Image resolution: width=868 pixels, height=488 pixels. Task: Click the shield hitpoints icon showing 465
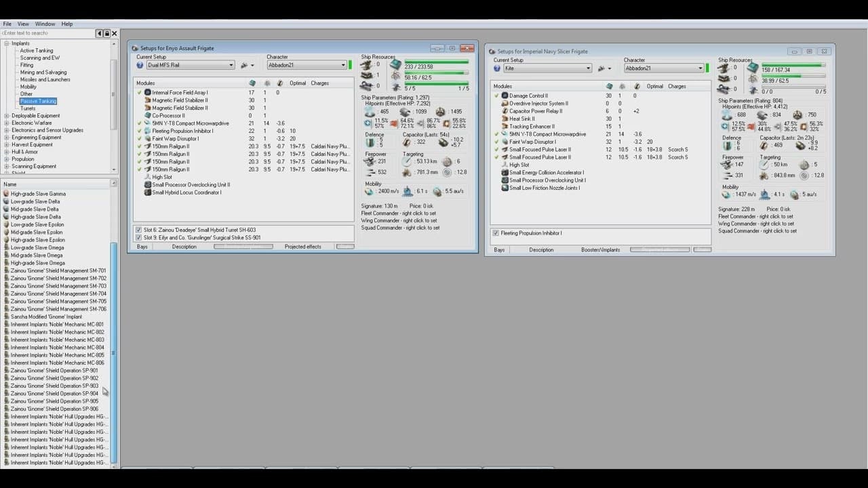[370, 111]
